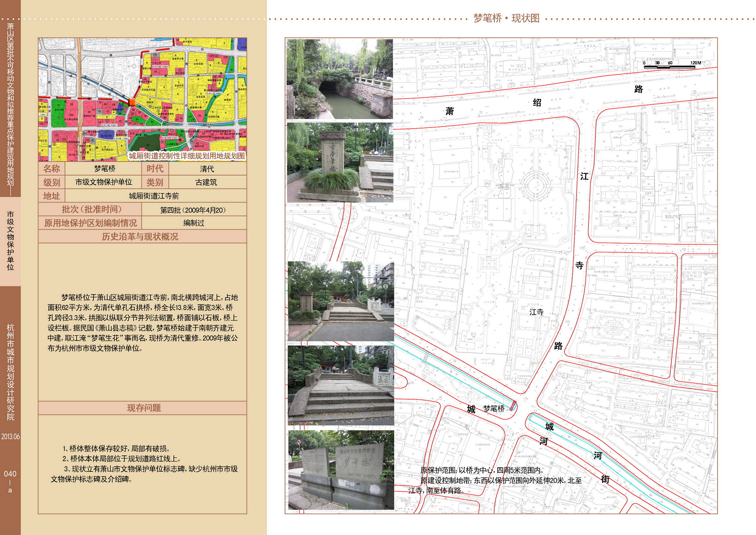Select the 清代 table value
Viewport: 756px width, 535px height.
point(207,169)
